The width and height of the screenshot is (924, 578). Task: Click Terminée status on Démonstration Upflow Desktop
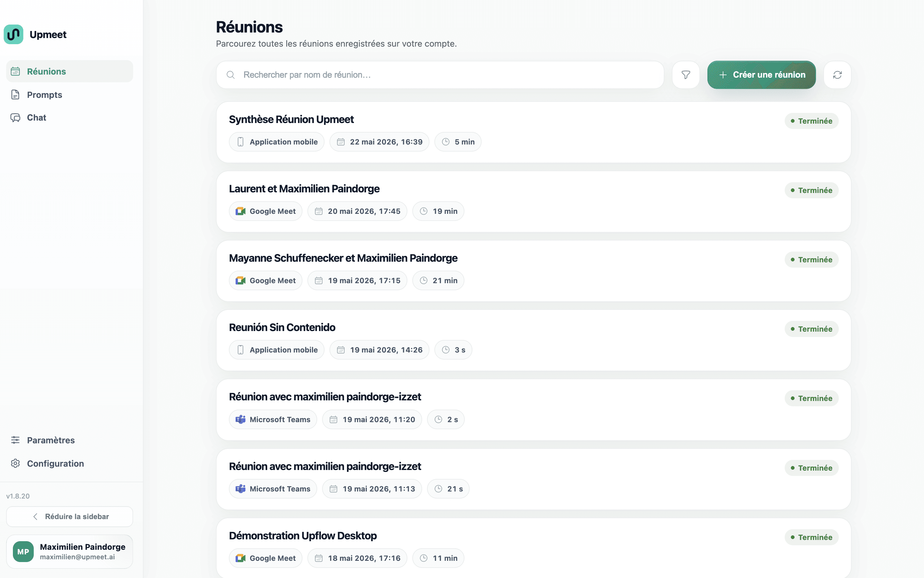click(811, 538)
